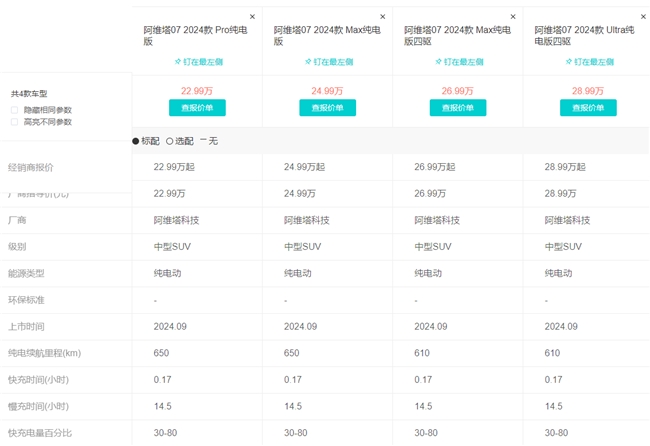Open the 阿维塔07 2024款 Pro纯电版 title
The width and height of the screenshot is (650, 446).
point(195,36)
